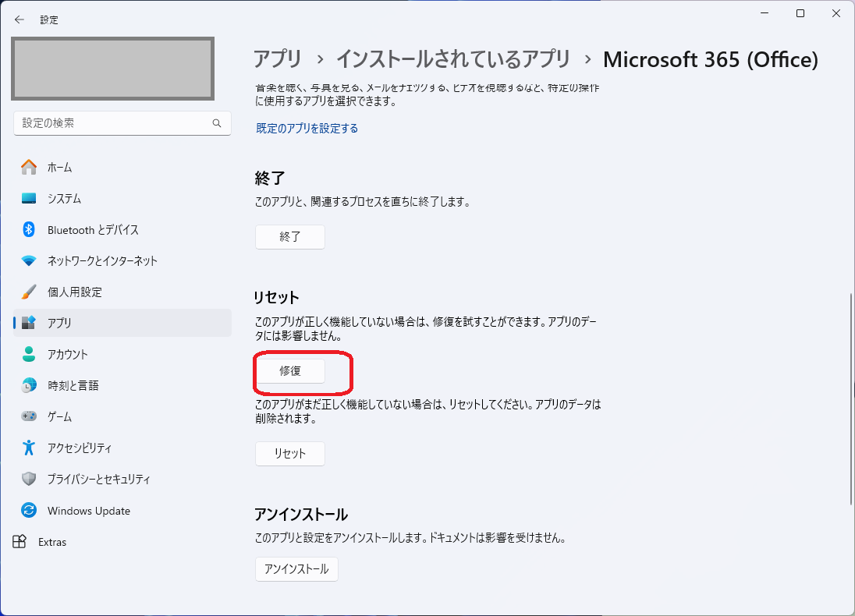Click the Bluetooth icon in sidebar
The height and width of the screenshot is (616, 855).
click(29, 229)
